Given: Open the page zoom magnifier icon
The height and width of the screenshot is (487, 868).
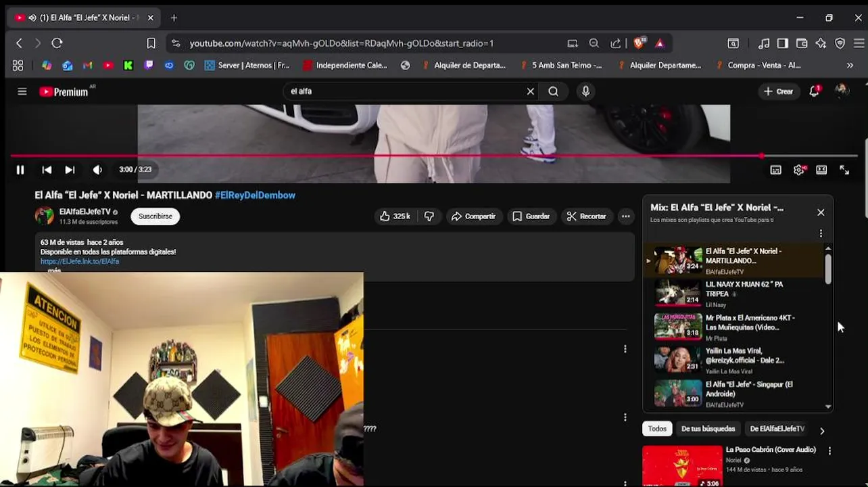Looking at the screenshot, I should click(x=594, y=43).
